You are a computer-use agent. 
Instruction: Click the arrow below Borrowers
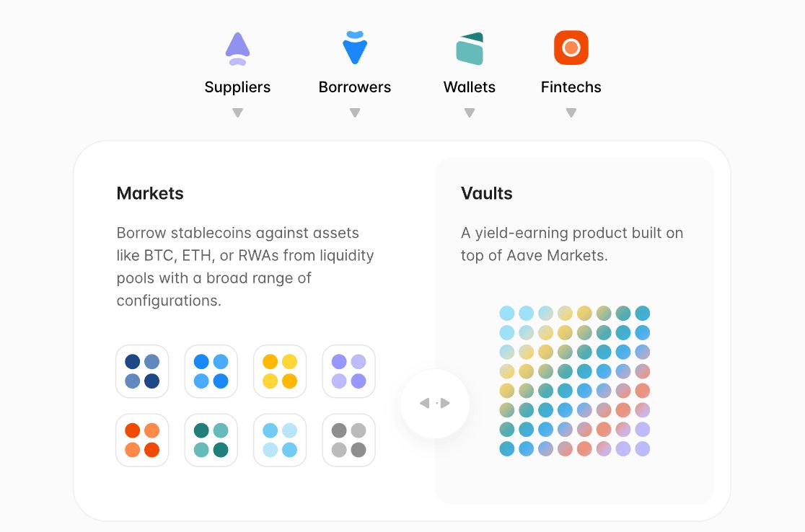(355, 113)
